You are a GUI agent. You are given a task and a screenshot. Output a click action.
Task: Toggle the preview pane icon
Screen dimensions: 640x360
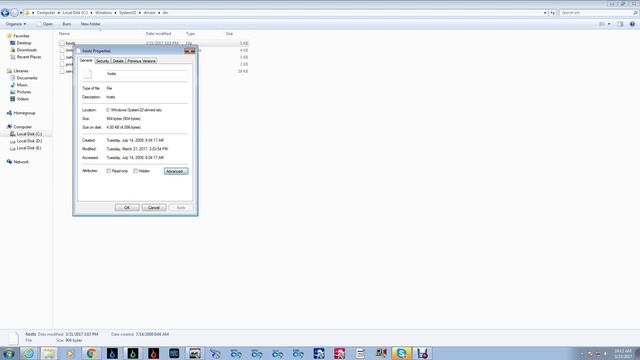tap(620, 24)
